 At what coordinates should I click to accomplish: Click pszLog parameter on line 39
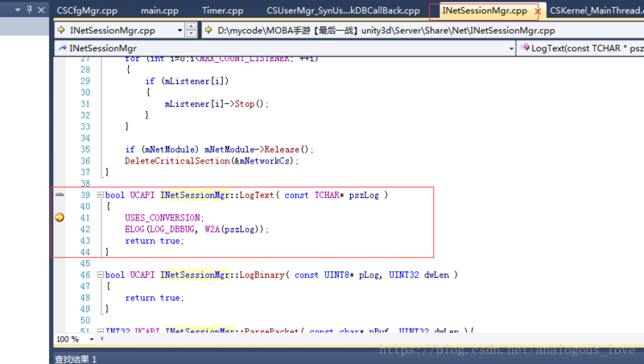click(x=364, y=195)
